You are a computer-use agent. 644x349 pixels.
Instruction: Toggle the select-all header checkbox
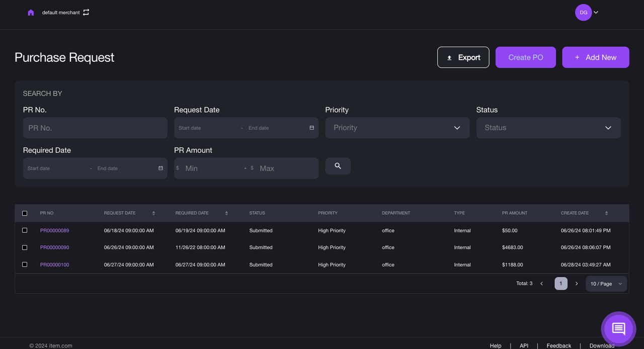25,213
